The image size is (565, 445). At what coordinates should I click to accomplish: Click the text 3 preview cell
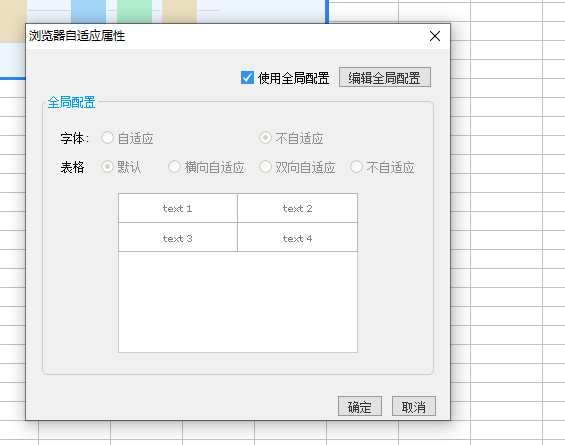(178, 237)
